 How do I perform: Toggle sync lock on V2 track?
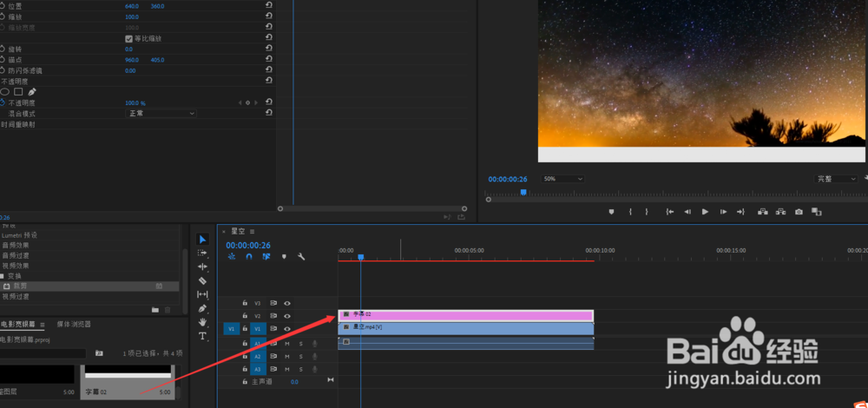273,316
